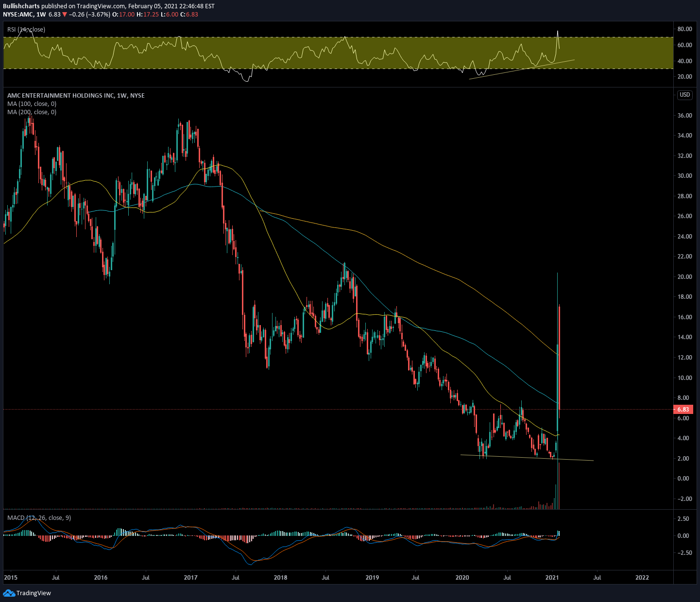Click the L:6.00 low value
Viewport: 700px width, 602px height.
[170, 15]
